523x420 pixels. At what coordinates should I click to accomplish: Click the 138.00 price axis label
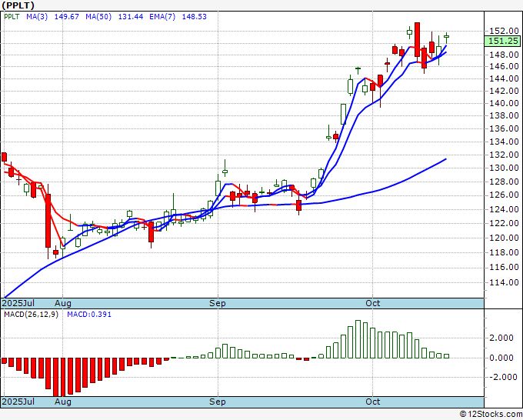coord(504,115)
